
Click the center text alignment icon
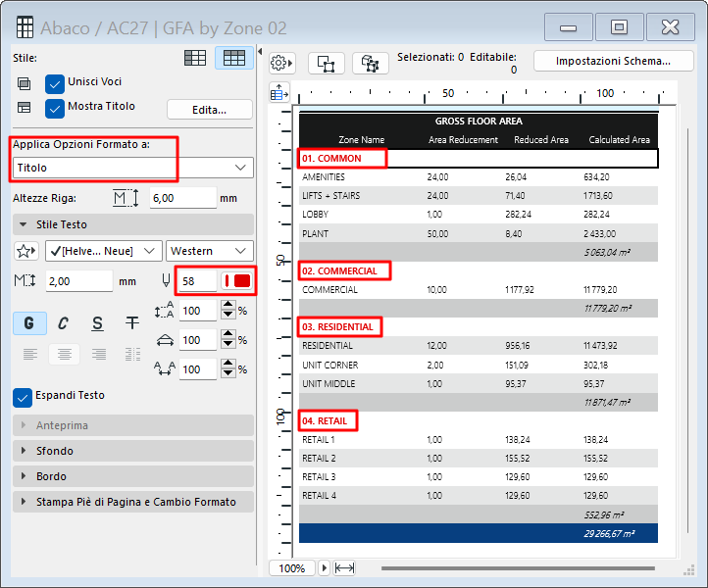64,354
